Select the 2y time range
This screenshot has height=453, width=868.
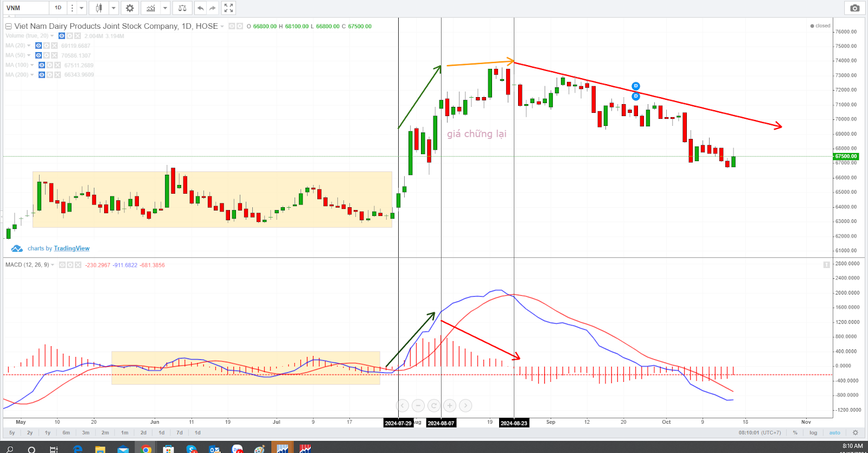[x=30, y=433]
